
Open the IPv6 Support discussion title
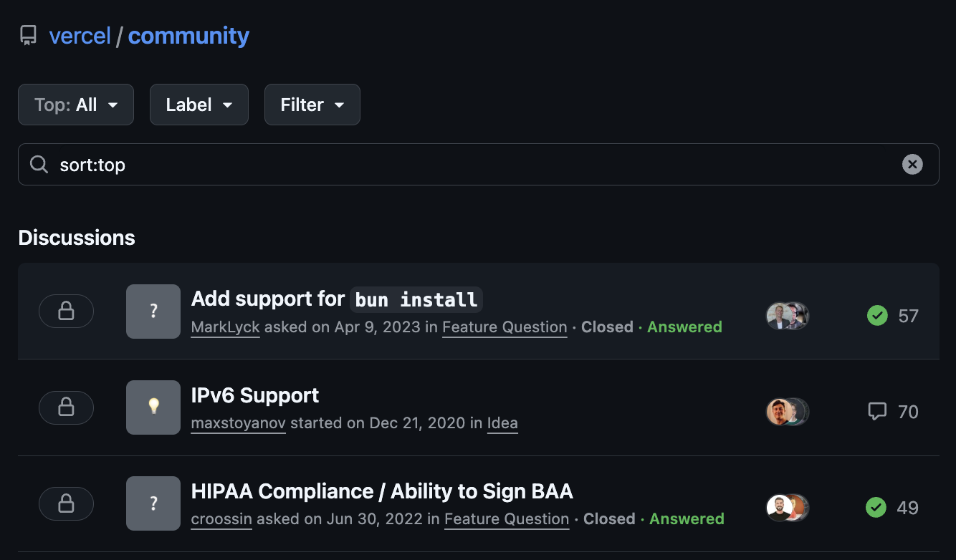(x=255, y=395)
